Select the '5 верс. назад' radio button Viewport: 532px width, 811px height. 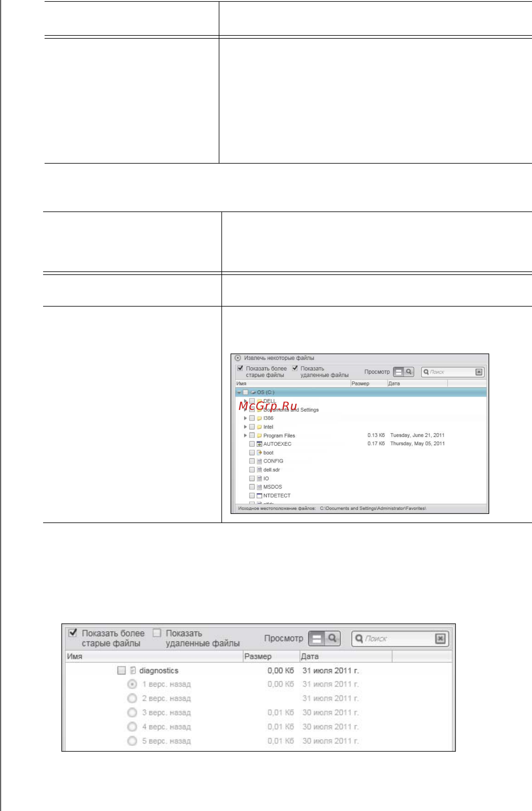point(132,741)
